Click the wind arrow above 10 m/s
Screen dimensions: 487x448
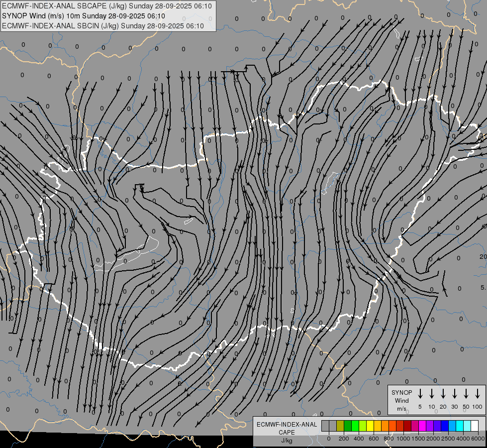(431, 393)
